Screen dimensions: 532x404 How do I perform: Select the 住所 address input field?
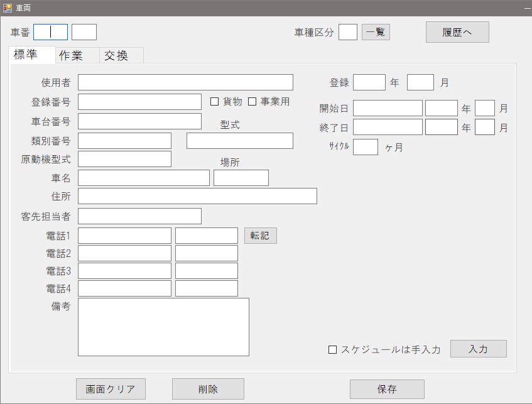coord(197,196)
